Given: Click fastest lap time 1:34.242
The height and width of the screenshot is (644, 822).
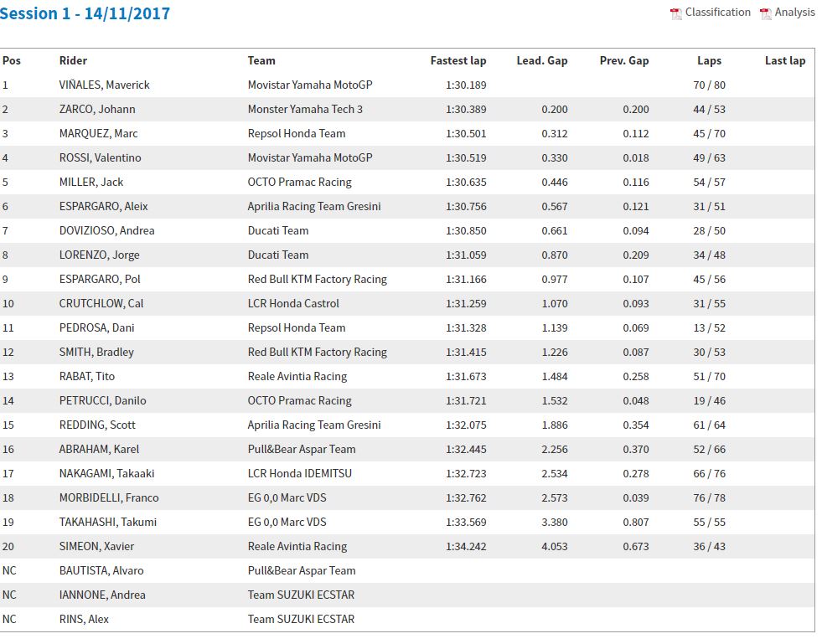Looking at the screenshot, I should pyautogui.click(x=466, y=547).
